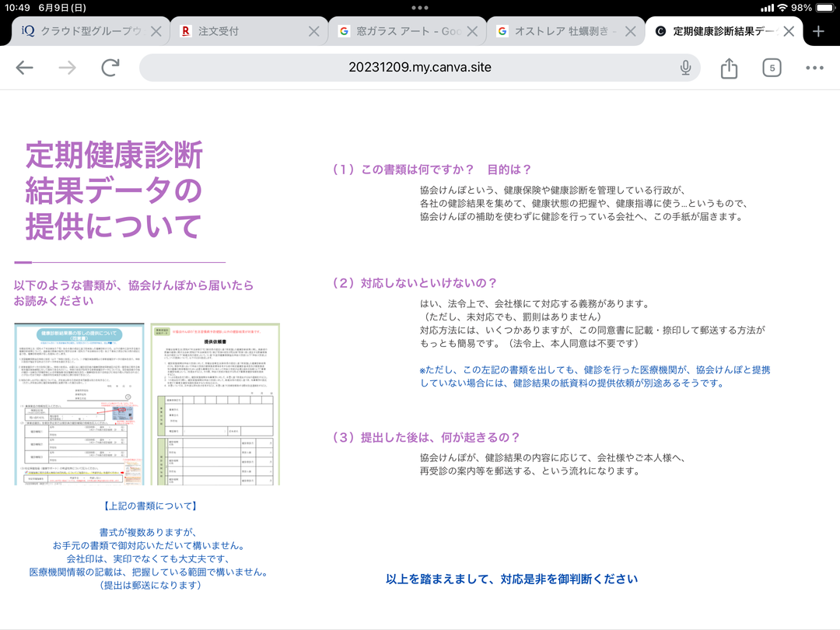Tap the browser back arrow
The height and width of the screenshot is (630, 840).
pos(25,68)
